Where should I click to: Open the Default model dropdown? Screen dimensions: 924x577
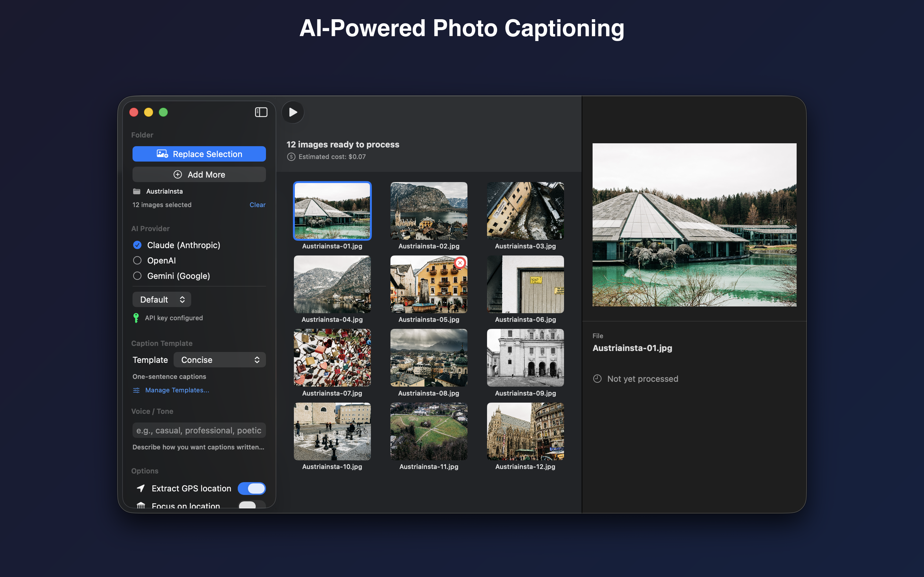coord(162,300)
